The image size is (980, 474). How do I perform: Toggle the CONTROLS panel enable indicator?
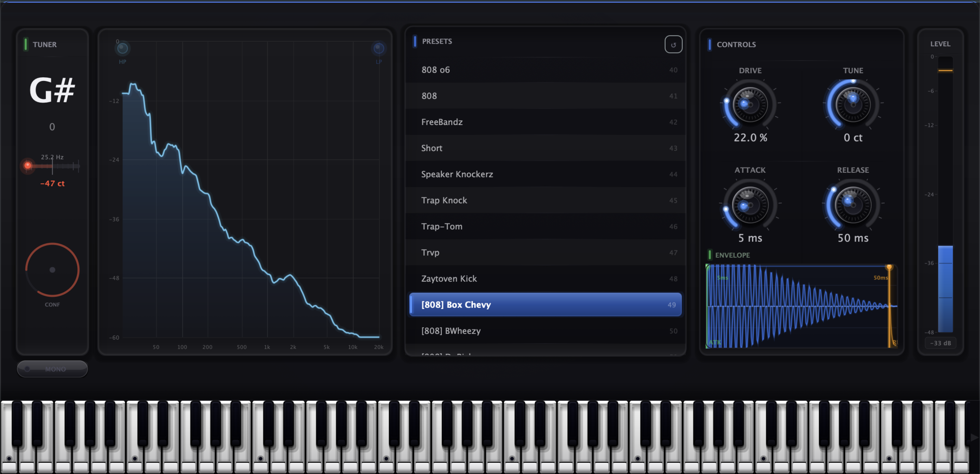[x=709, y=44]
